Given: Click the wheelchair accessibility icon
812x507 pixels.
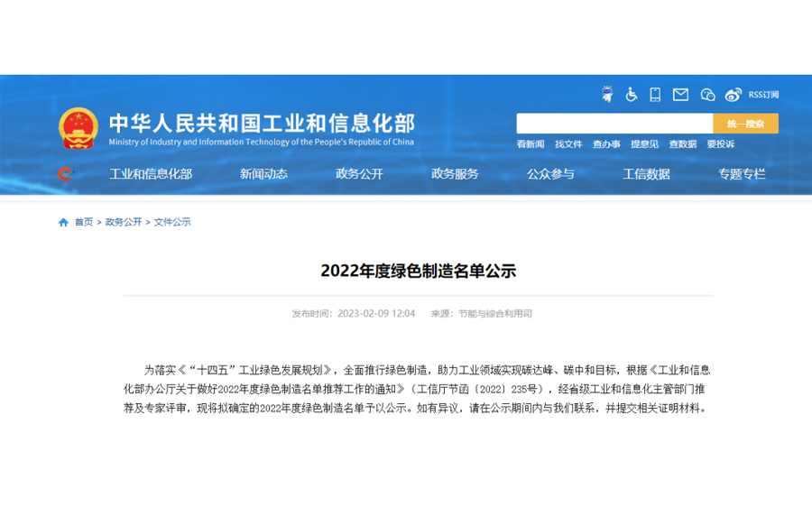Looking at the screenshot, I should (631, 94).
